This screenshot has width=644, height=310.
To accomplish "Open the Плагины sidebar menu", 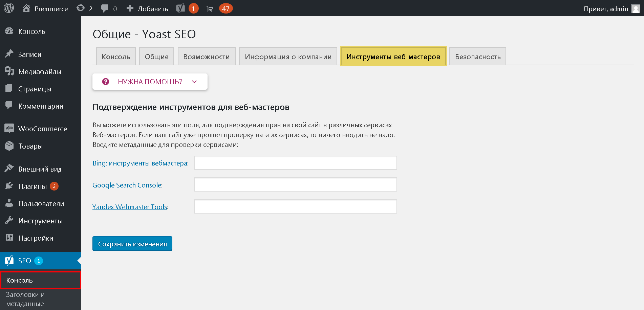I will [41, 186].
